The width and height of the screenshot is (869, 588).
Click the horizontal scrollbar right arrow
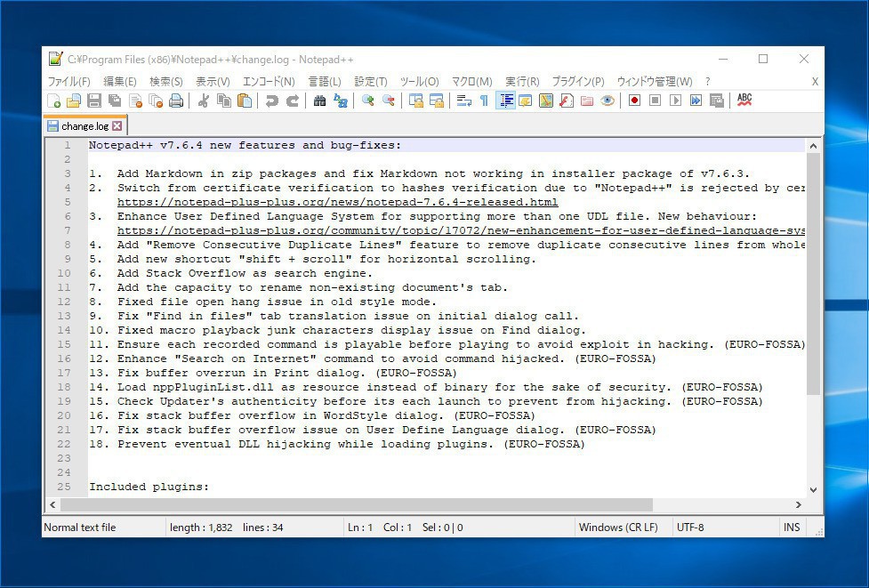(799, 505)
